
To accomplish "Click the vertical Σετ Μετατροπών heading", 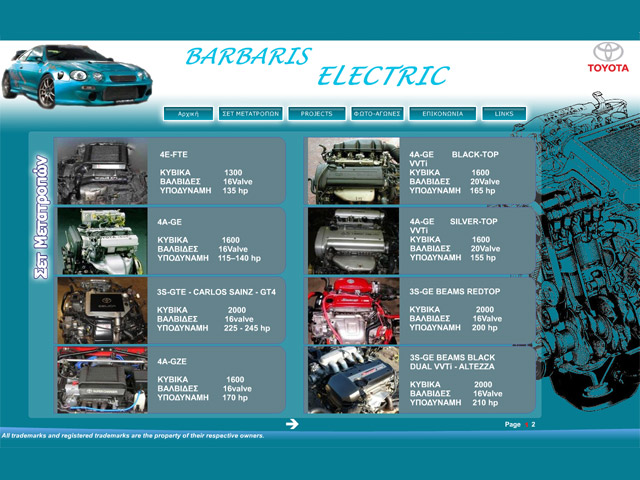I will 41,217.
